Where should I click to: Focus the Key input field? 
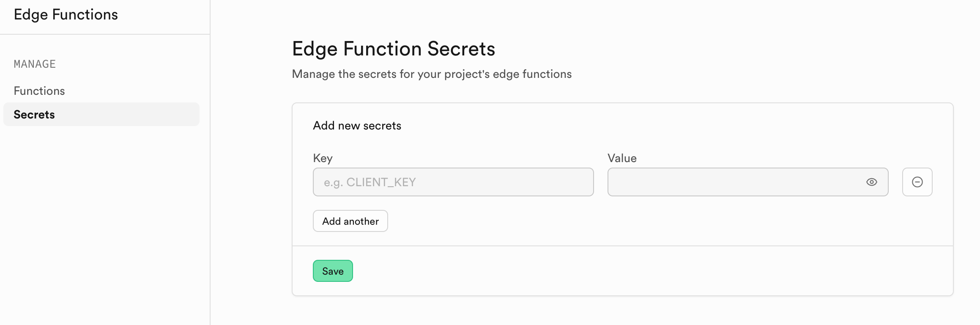tap(453, 182)
